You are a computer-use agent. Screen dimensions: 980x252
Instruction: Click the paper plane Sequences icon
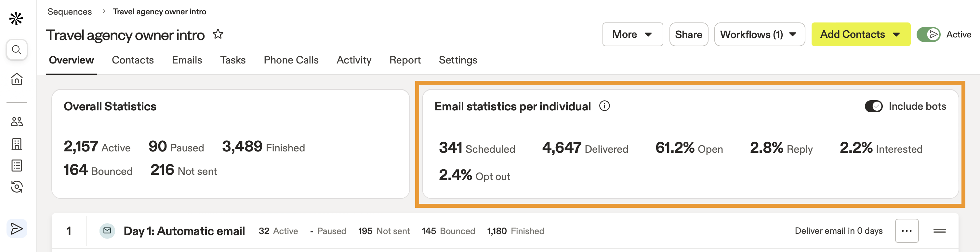tap(17, 229)
